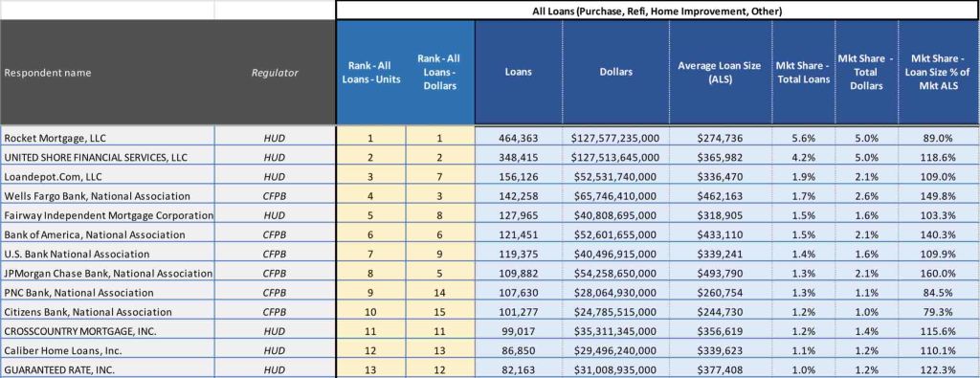This screenshot has height=378, width=980.
Task: Click the Regulator column header
Action: (275, 73)
